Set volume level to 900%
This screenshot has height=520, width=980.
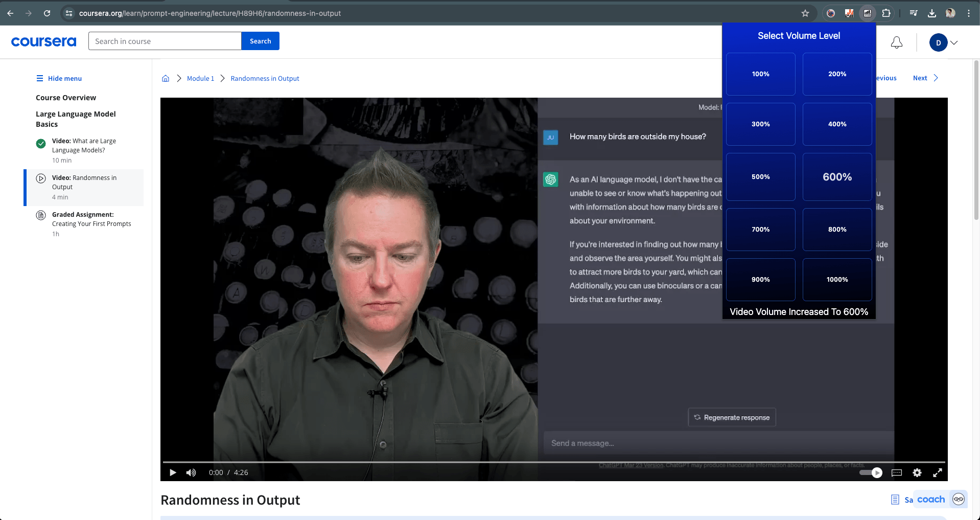pos(760,280)
